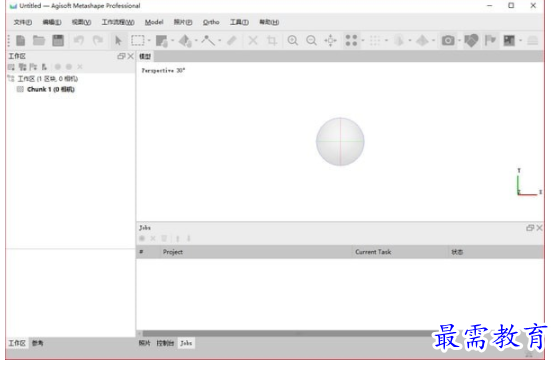Switch to the 控制台 tab
This screenshot has height=368, width=556.
coord(165,343)
